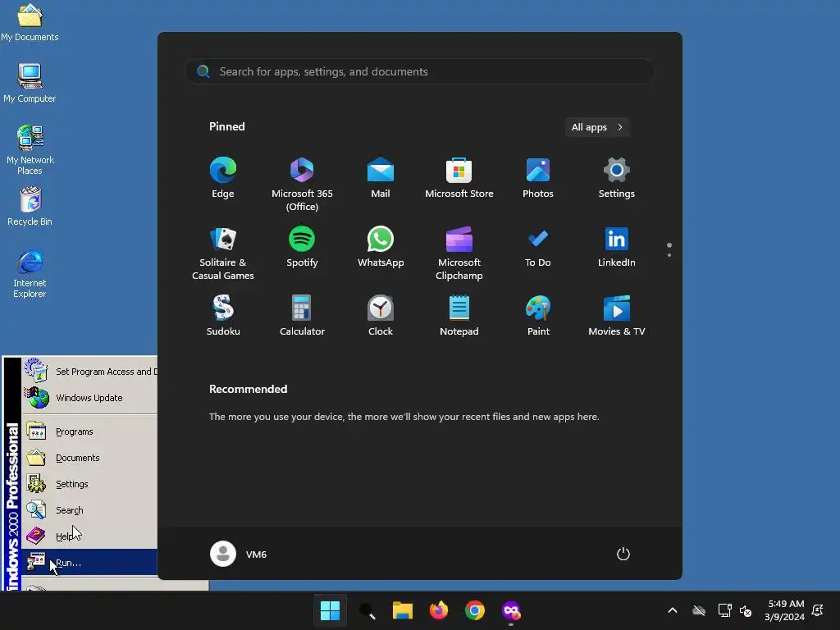Viewport: 840px width, 630px height.
Task: Open WhatsApp
Action: (x=381, y=247)
